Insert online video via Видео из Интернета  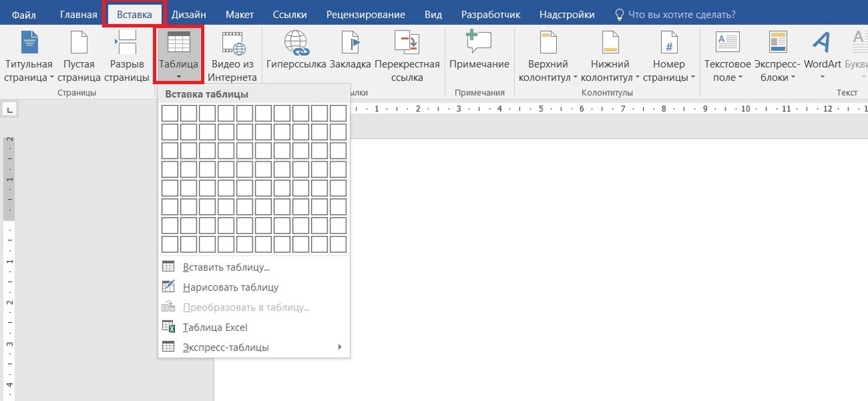(x=233, y=55)
